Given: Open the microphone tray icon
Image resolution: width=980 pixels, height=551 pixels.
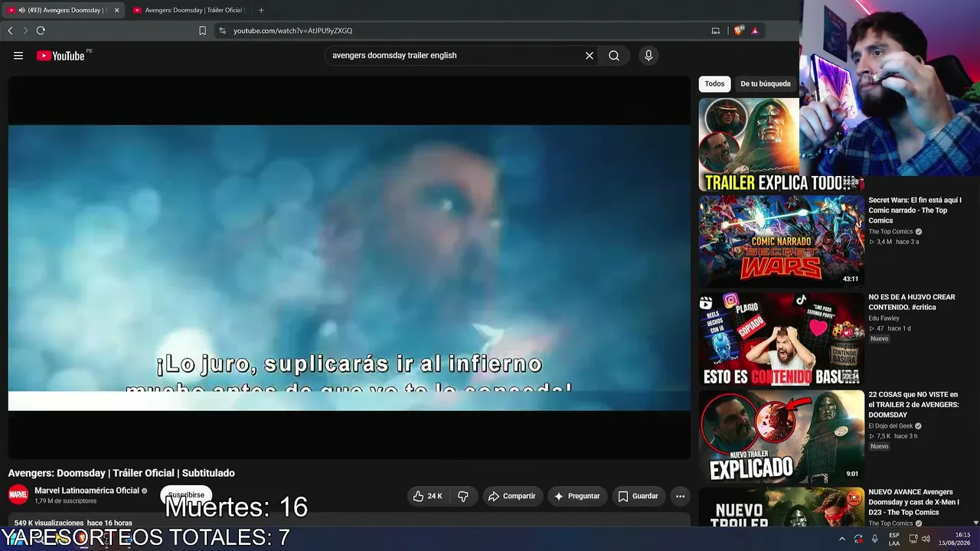Looking at the screenshot, I should pos(874,539).
